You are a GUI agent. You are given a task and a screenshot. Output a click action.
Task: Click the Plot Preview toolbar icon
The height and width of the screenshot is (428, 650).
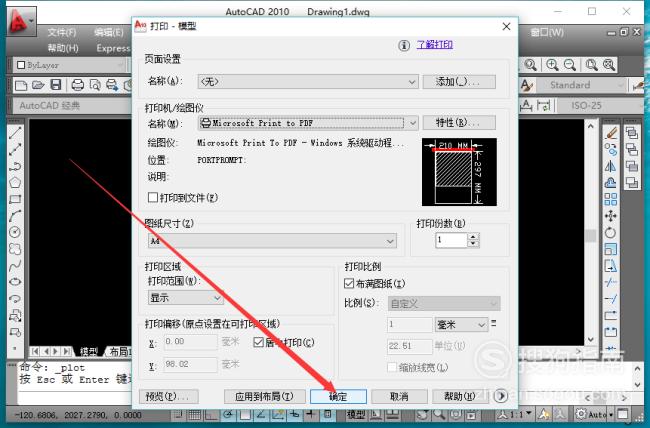95,85
